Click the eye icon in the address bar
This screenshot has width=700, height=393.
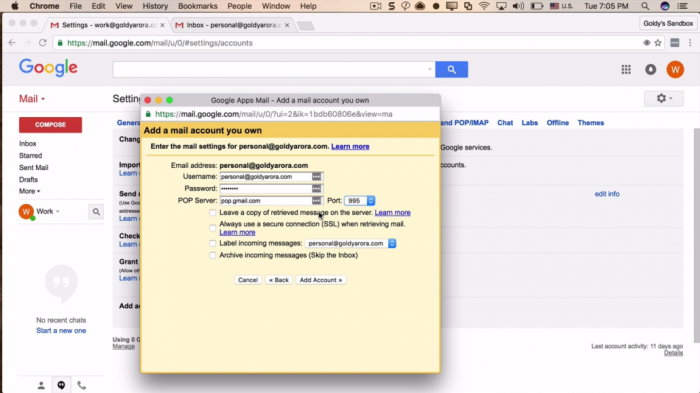click(646, 43)
